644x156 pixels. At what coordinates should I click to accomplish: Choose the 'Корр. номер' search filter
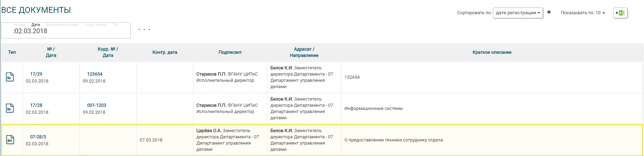[x=96, y=25]
